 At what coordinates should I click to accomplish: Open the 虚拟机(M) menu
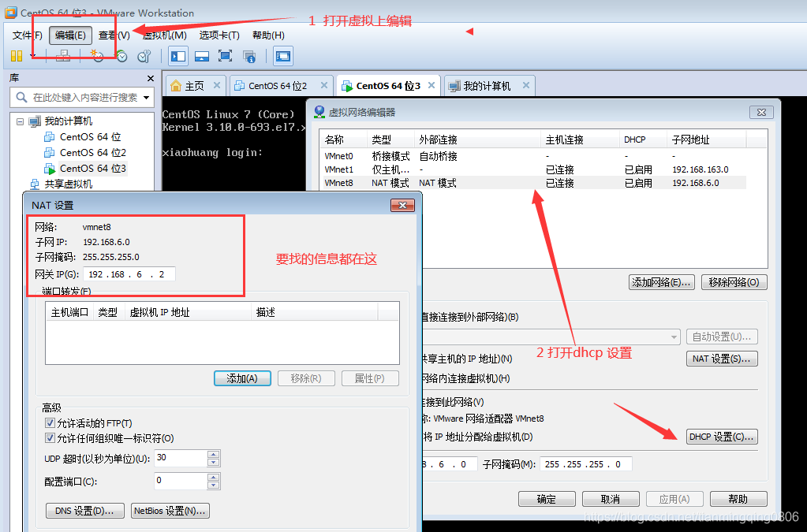[164, 35]
